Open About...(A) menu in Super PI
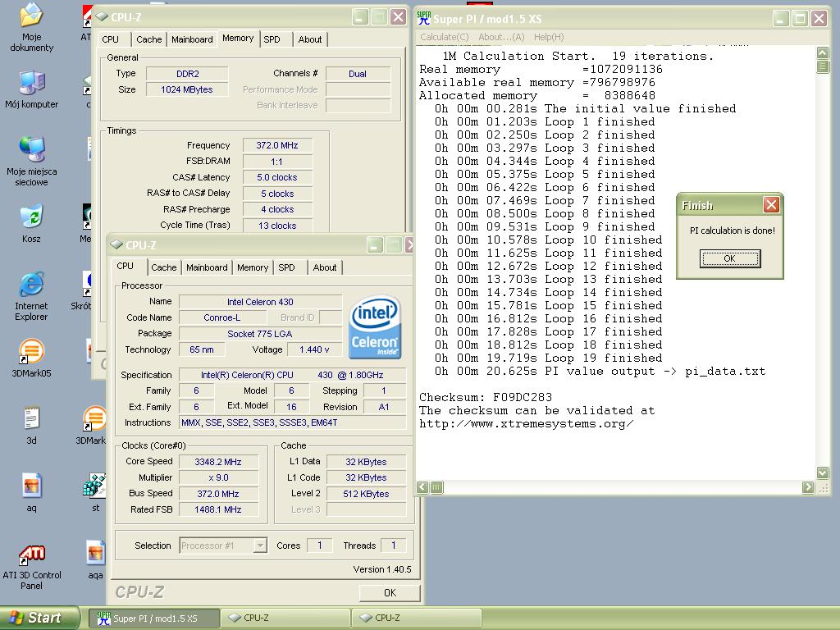 point(501,37)
